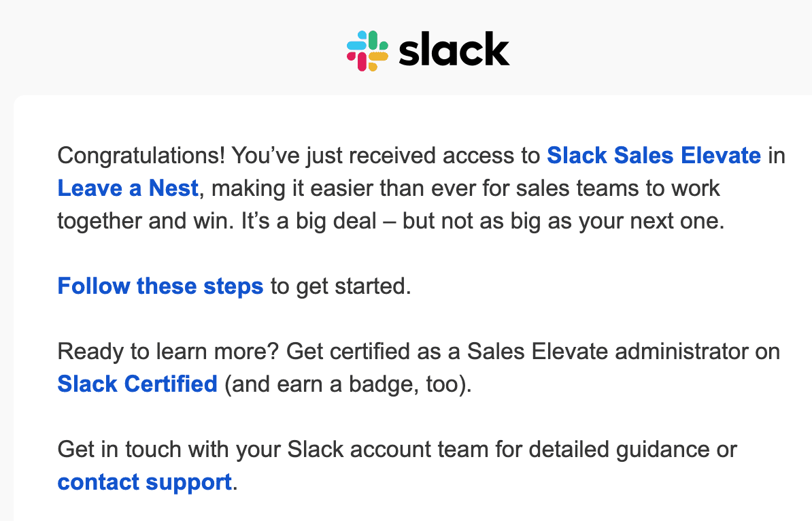Click the word Congratulations! in the email
Viewport: 812px width, 521px height.
click(x=141, y=156)
